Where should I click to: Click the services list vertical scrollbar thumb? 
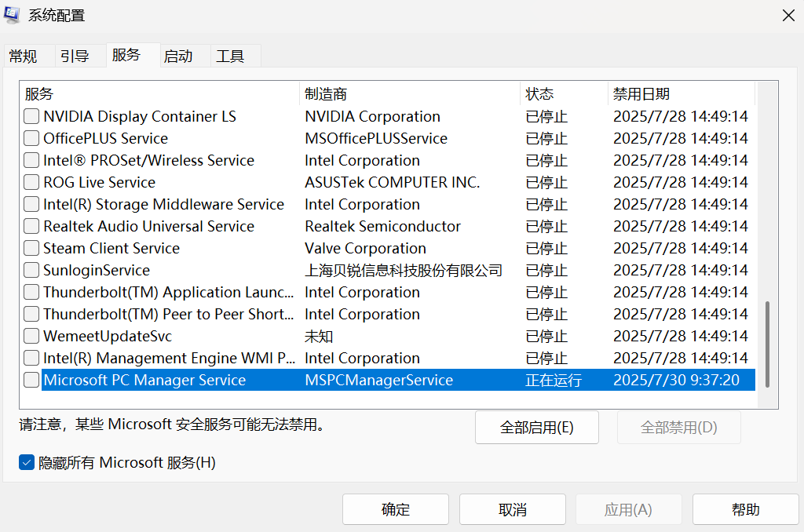tap(767, 344)
